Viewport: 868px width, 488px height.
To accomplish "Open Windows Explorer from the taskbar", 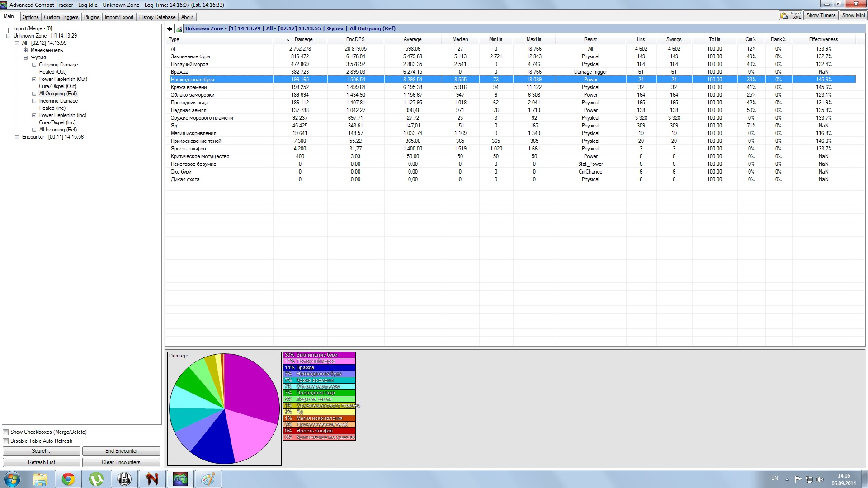I will coord(40,479).
